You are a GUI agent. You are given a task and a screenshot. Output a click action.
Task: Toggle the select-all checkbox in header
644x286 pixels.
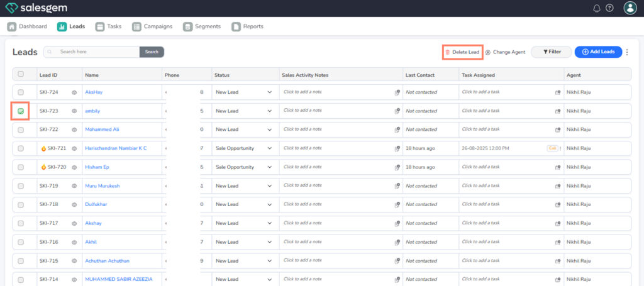tap(21, 74)
